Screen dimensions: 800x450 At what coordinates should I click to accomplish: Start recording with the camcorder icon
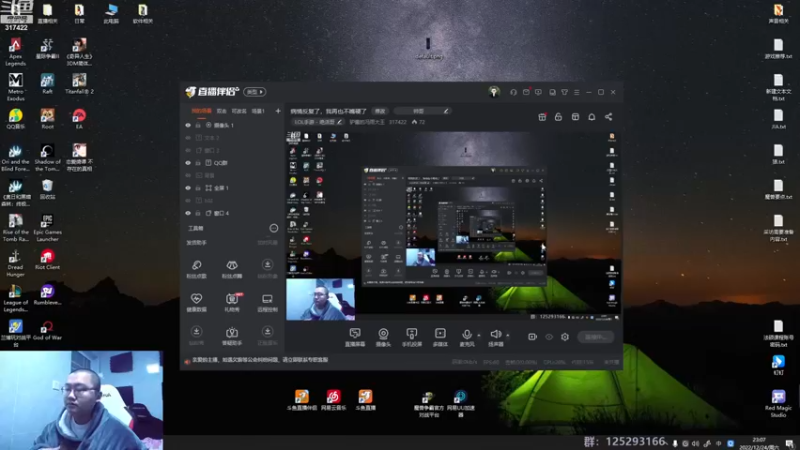(x=532, y=337)
